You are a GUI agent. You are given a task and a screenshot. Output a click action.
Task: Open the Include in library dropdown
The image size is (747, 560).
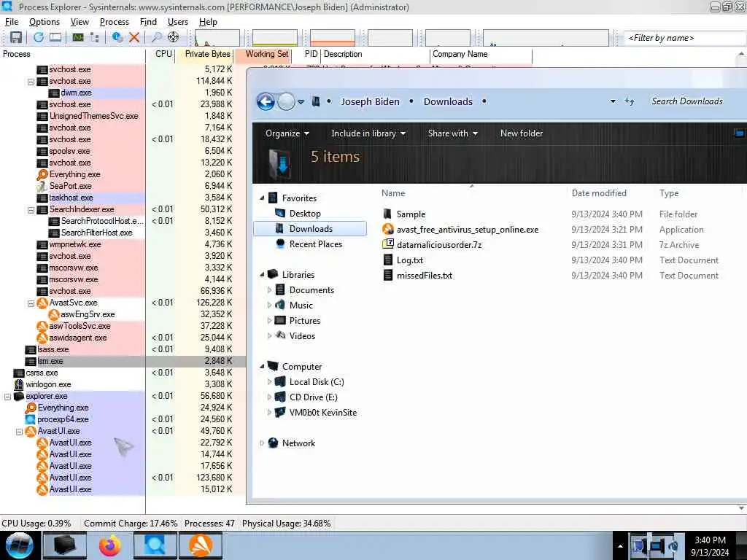(x=368, y=133)
